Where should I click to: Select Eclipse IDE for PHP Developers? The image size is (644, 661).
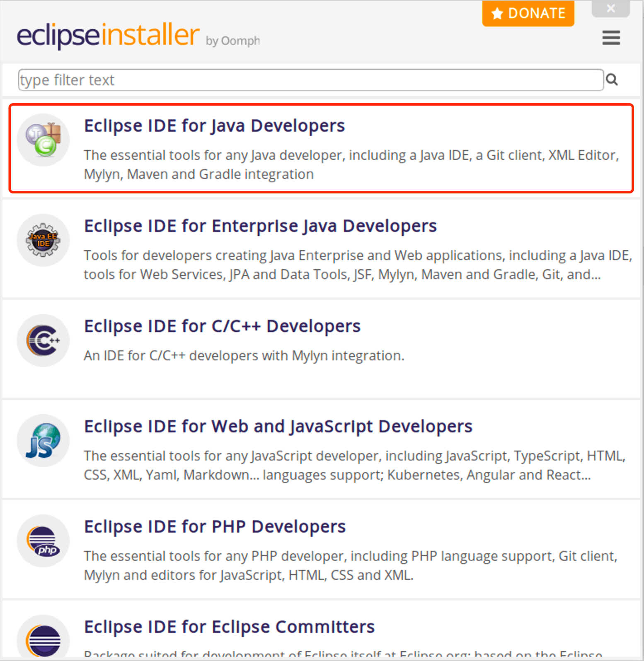(321, 549)
